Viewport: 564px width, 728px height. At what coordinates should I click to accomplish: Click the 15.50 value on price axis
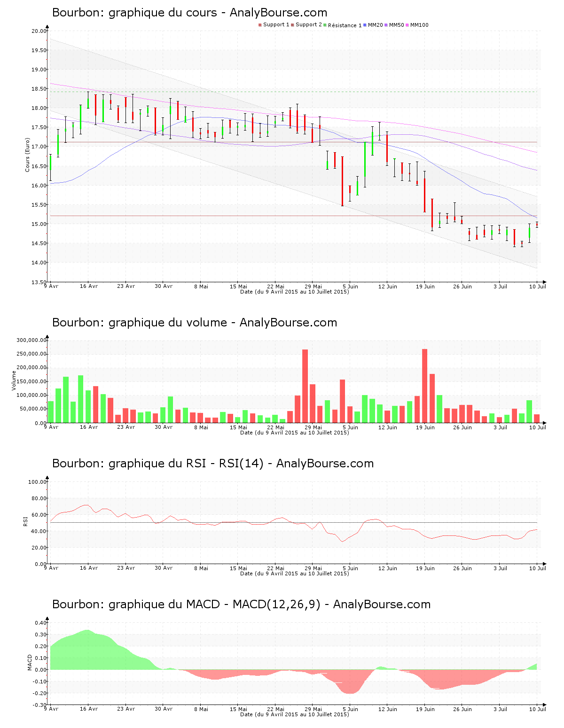(39, 205)
